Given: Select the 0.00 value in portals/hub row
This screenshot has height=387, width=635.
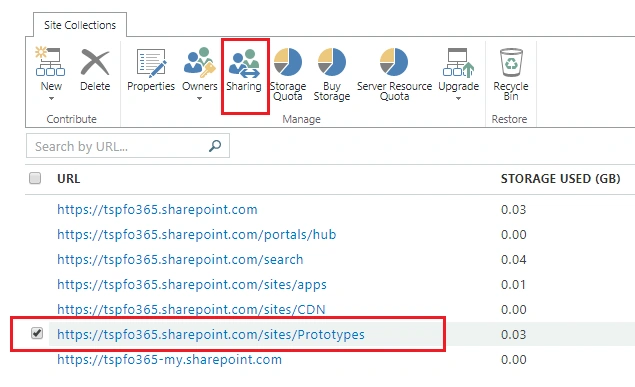Looking at the screenshot, I should point(514,235).
